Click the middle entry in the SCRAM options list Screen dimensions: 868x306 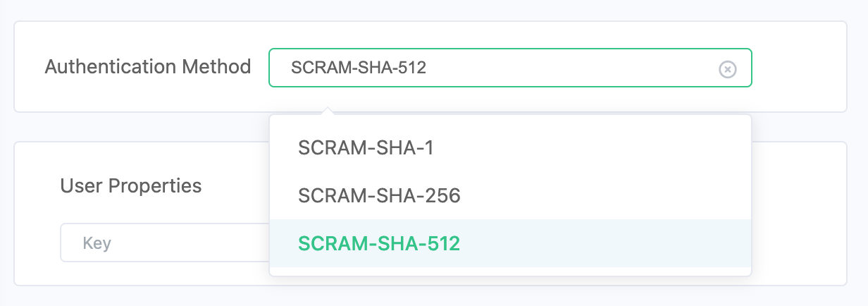point(379,195)
